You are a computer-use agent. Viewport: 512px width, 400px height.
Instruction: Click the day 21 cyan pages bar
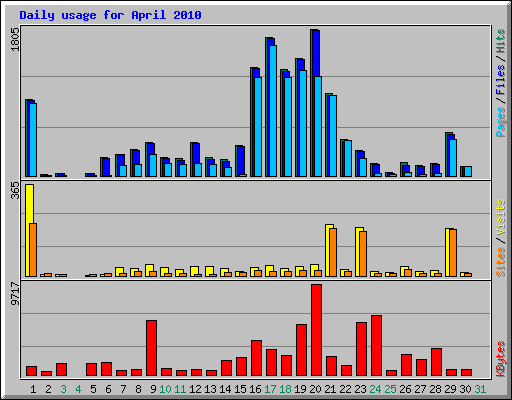(333, 136)
